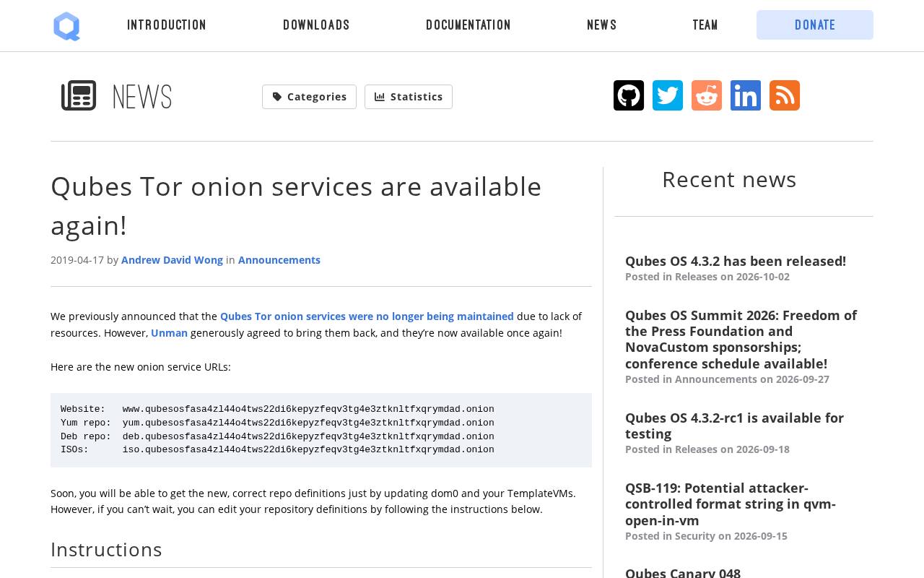Click 'Posted in Announcements on 2026-09-27'
The height and width of the screenshot is (578, 924).
(x=727, y=379)
